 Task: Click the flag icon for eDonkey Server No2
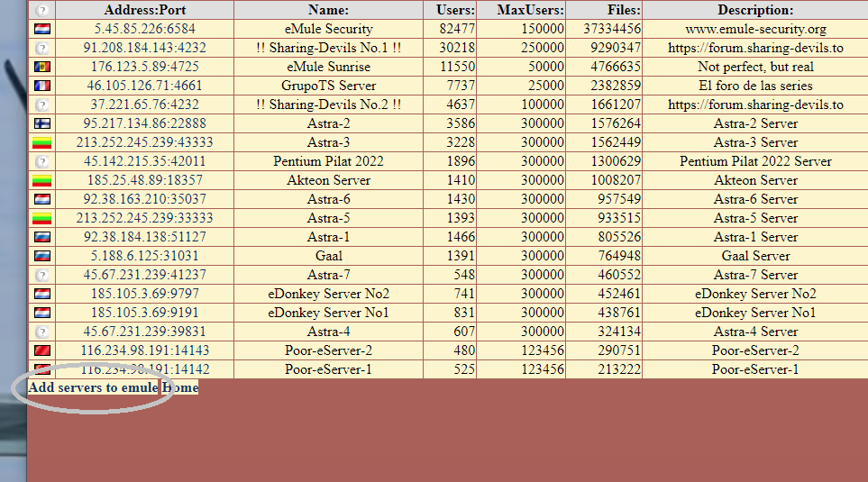click(x=42, y=294)
